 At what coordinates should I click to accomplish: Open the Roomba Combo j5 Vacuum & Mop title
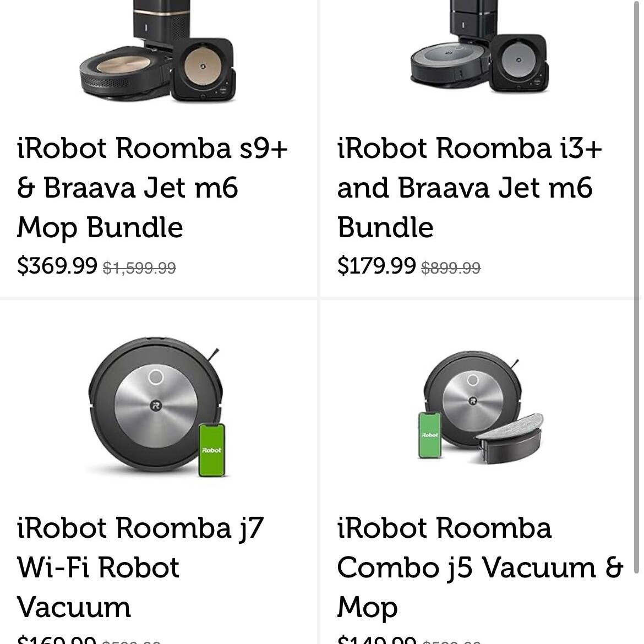click(x=479, y=567)
